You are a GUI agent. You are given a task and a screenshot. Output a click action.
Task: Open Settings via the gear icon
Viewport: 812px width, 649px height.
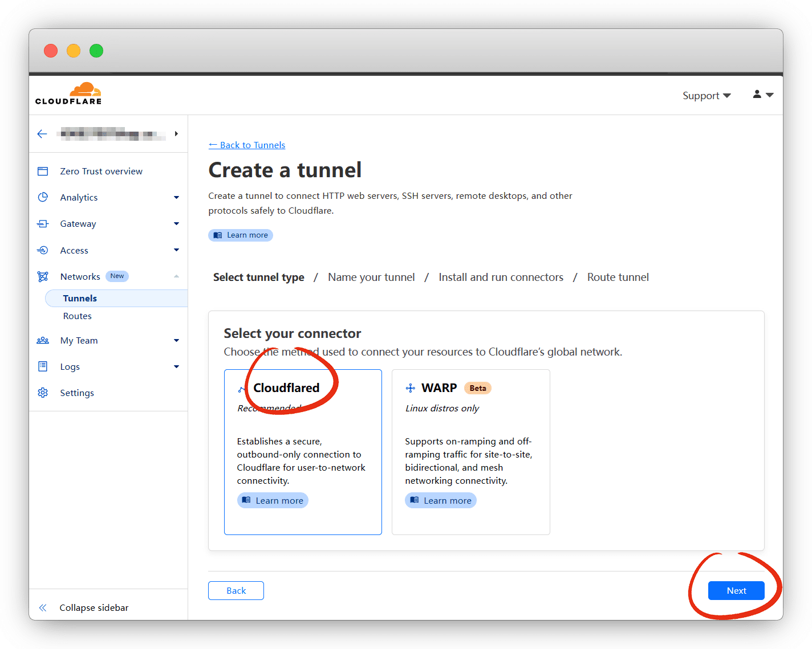click(x=43, y=393)
